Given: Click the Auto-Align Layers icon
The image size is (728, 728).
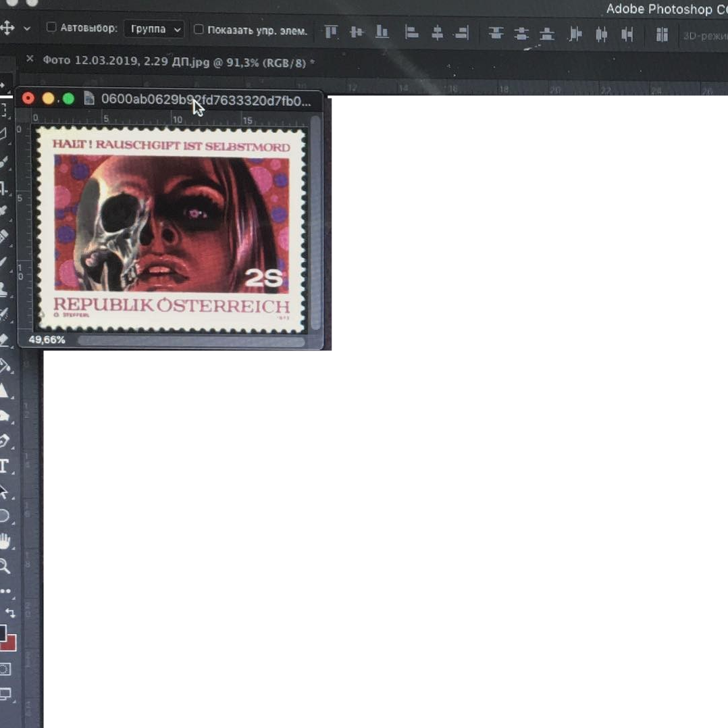Looking at the screenshot, I should [662, 35].
